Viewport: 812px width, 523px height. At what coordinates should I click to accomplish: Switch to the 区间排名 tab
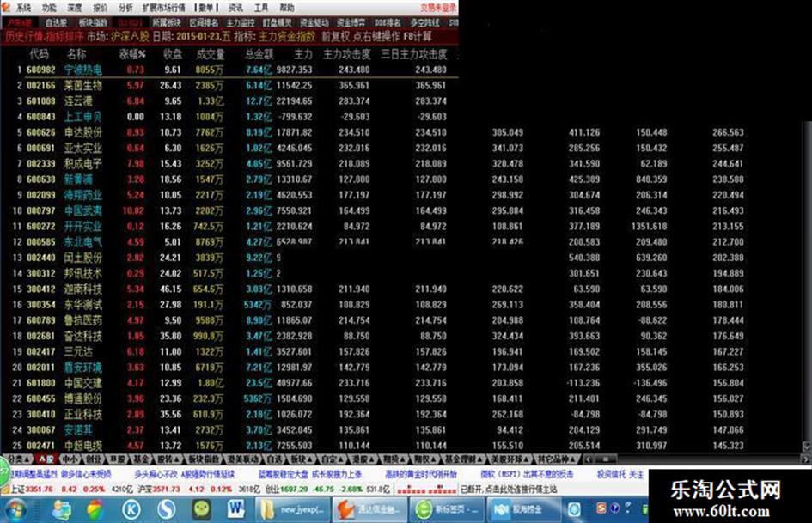click(x=204, y=23)
